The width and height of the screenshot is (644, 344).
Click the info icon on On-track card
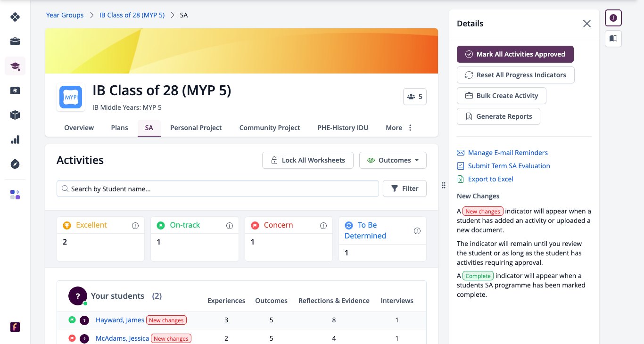tap(230, 226)
